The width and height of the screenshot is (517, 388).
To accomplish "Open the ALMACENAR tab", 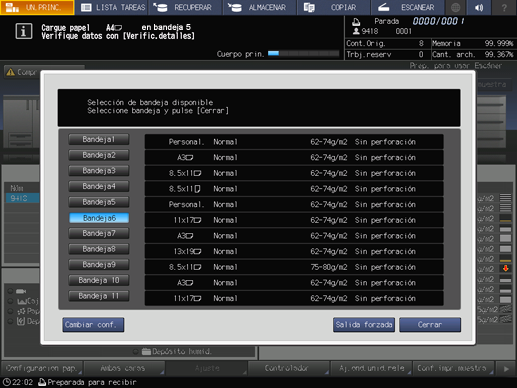I will click(260, 7).
